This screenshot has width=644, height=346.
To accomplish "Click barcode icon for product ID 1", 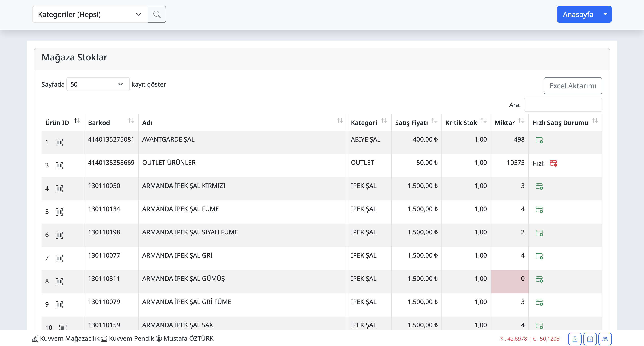I will [x=59, y=142].
